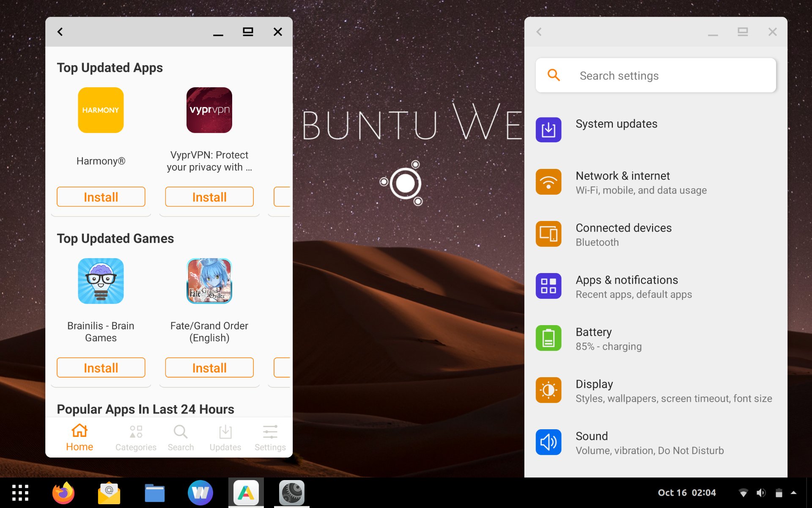The height and width of the screenshot is (508, 812).
Task: Switch to the Categories tab in Aptoide
Action: click(x=136, y=437)
